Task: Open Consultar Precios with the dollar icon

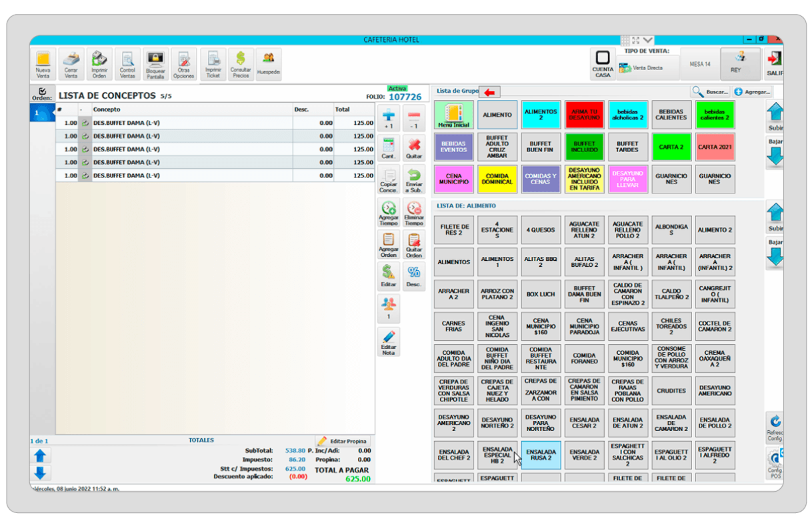Action: 241,65
